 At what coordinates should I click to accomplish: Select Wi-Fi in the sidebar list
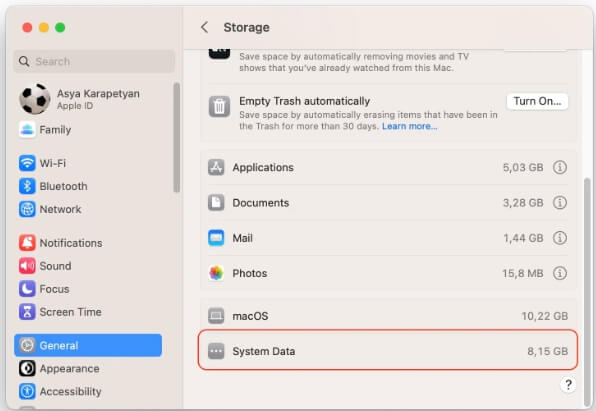(53, 163)
